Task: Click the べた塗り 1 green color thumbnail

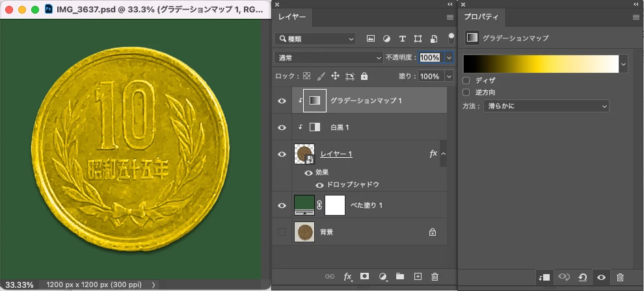Action: pyautogui.click(x=304, y=205)
